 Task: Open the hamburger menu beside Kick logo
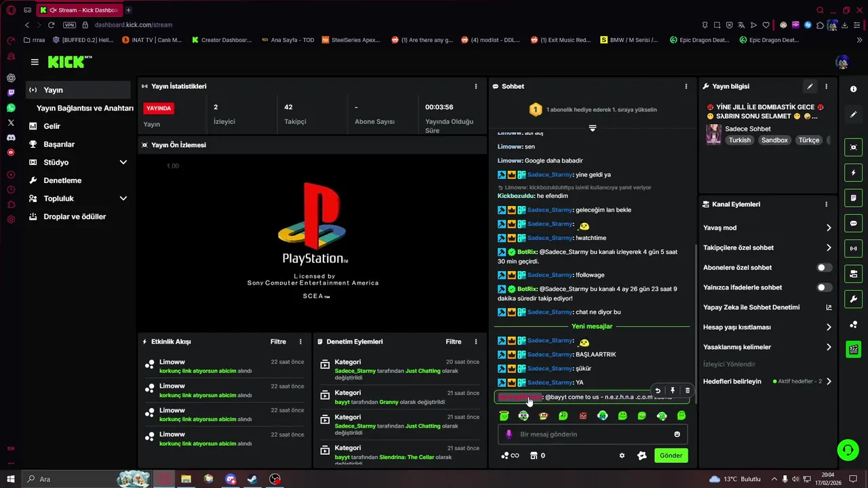coord(35,62)
